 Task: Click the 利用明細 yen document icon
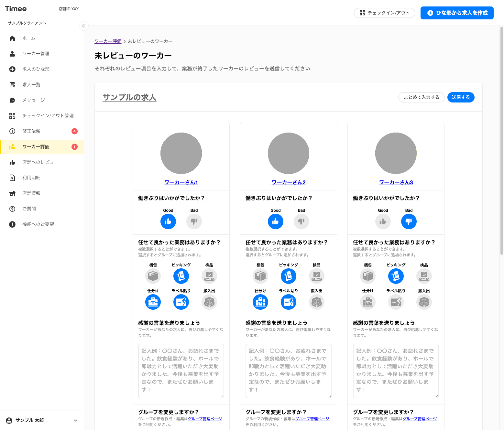point(12,178)
